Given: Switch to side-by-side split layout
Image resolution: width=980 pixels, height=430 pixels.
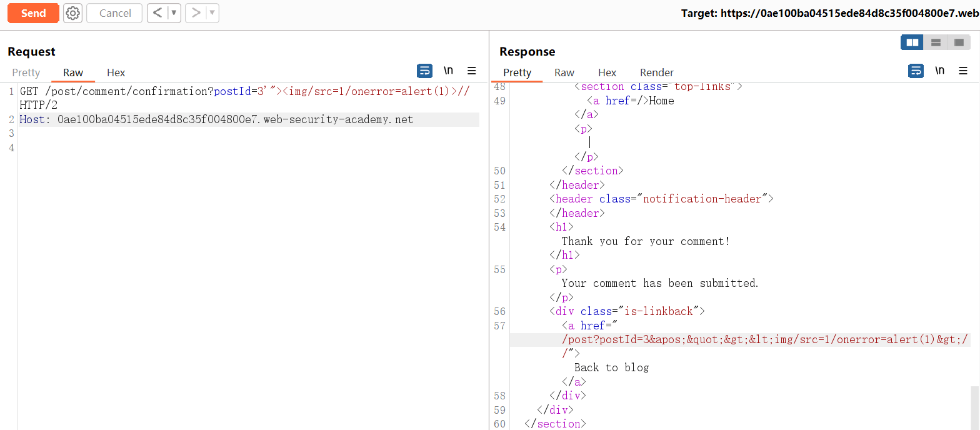Looking at the screenshot, I should tap(912, 42).
